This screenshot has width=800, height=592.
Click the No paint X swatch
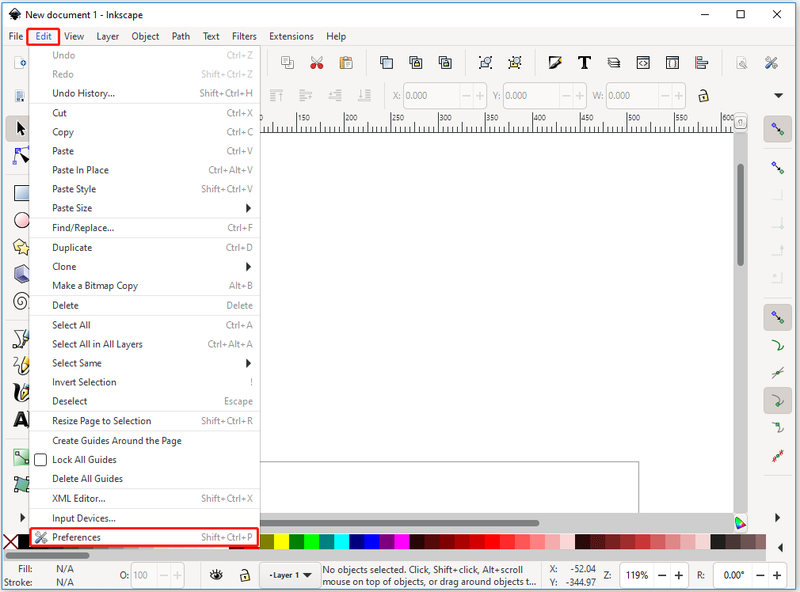click(x=10, y=541)
